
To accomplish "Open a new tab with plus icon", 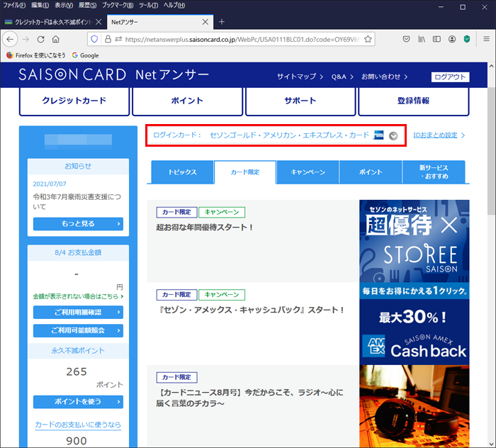I will point(222,21).
